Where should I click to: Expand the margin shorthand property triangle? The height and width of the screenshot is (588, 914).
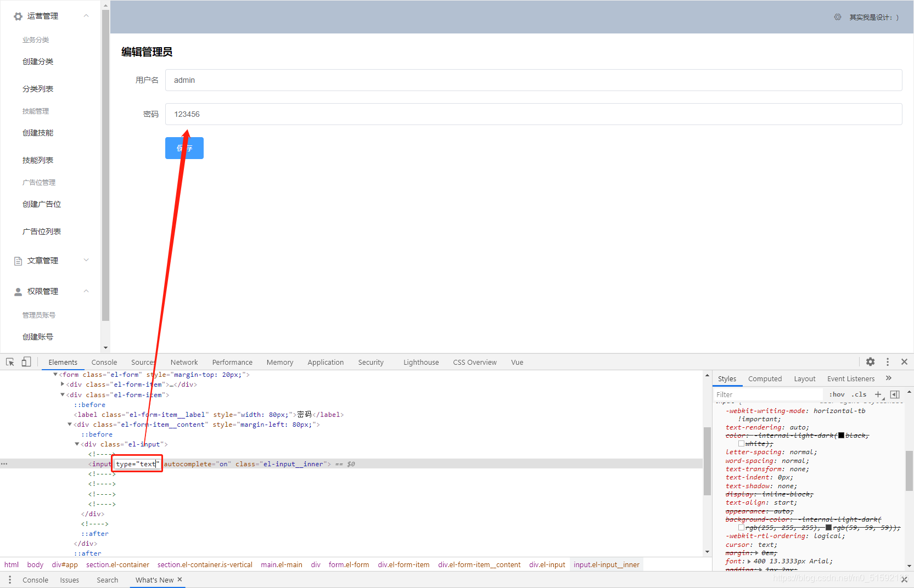[x=758, y=553]
